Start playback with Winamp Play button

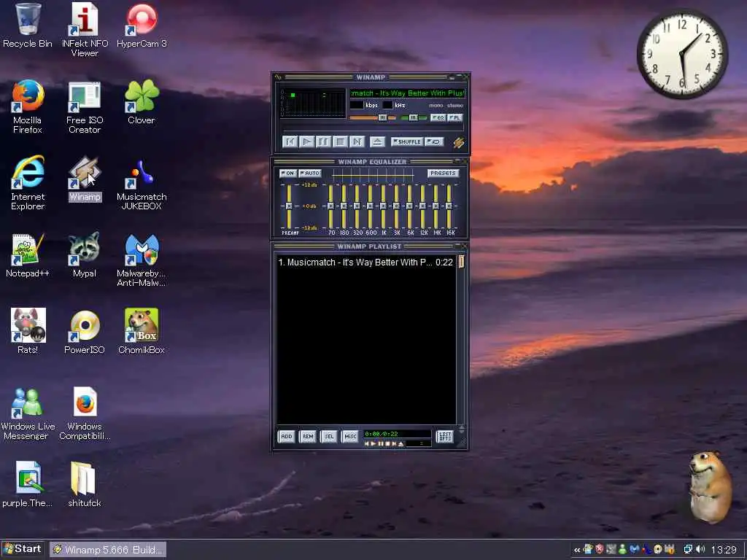(307, 141)
